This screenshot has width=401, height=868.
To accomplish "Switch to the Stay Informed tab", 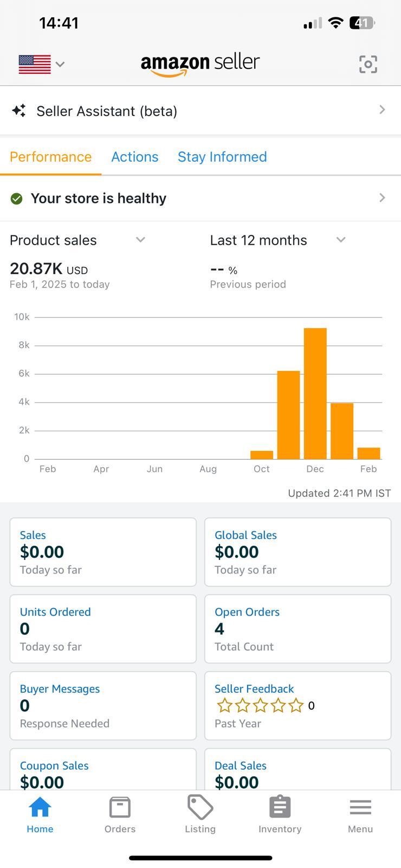I will (x=222, y=157).
